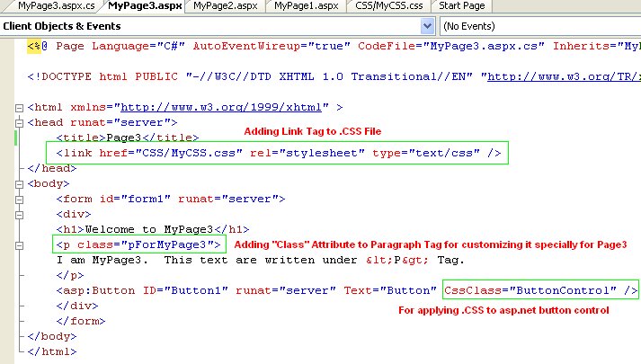Switch to the MyPage3.aspx.cs tab
The height and width of the screenshot is (364, 641).
coord(57,5)
